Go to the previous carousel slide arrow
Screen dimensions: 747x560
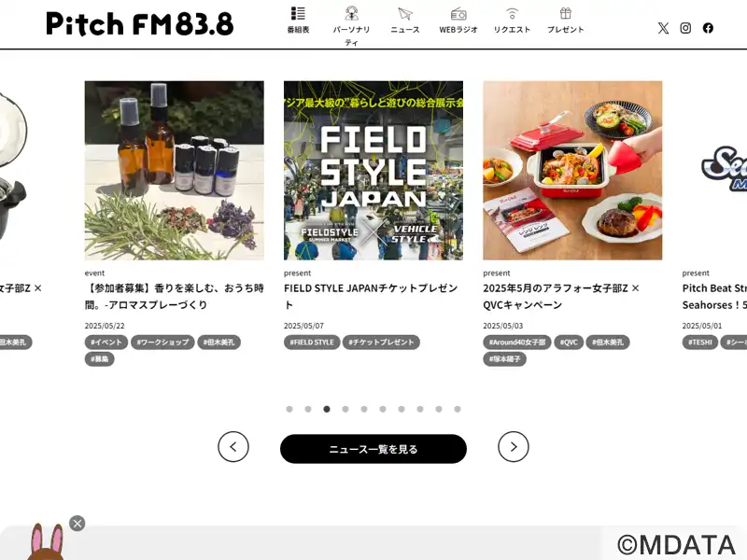(x=233, y=447)
